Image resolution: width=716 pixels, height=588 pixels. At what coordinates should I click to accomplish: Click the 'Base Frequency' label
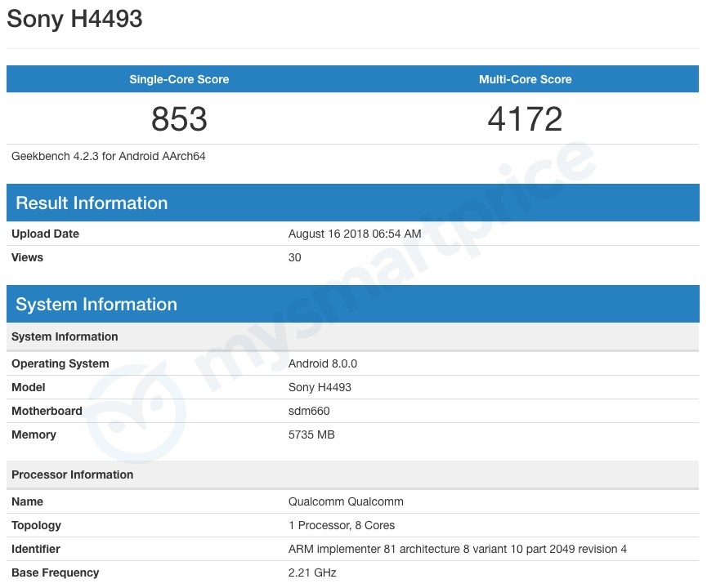pos(56,573)
